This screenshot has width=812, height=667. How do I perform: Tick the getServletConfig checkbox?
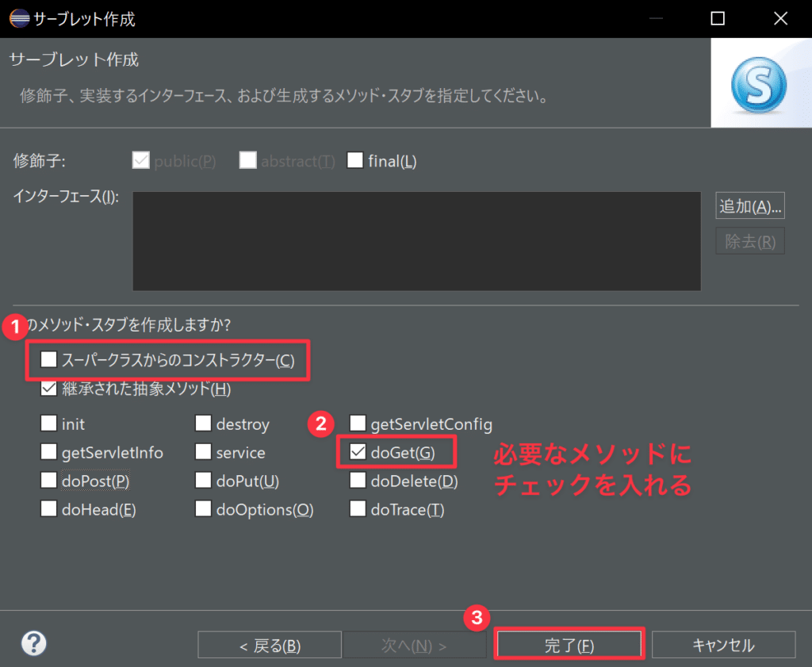pos(358,424)
